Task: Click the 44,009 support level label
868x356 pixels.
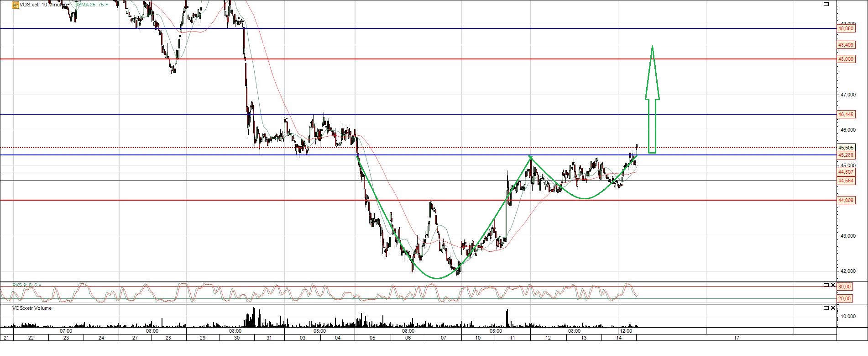Action: click(x=846, y=200)
